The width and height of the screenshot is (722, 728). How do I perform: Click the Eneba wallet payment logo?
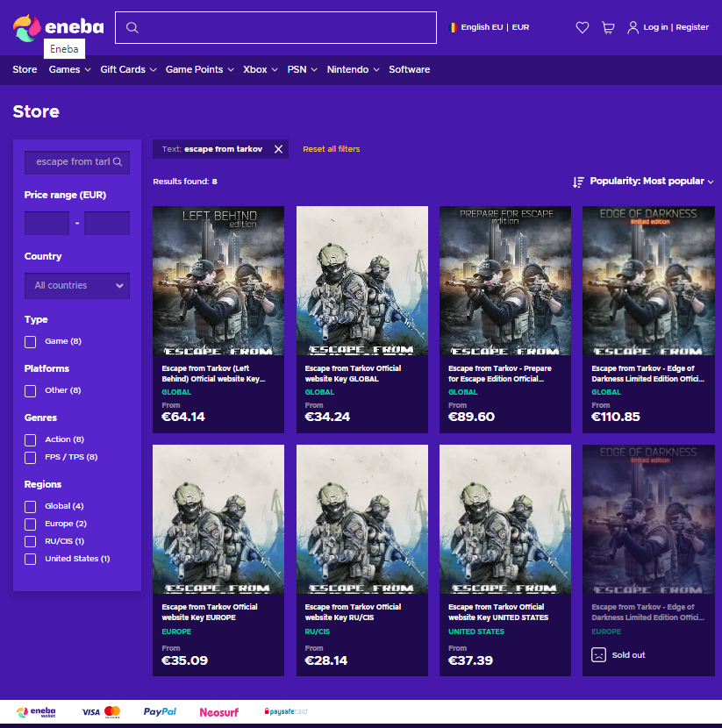[36, 711]
